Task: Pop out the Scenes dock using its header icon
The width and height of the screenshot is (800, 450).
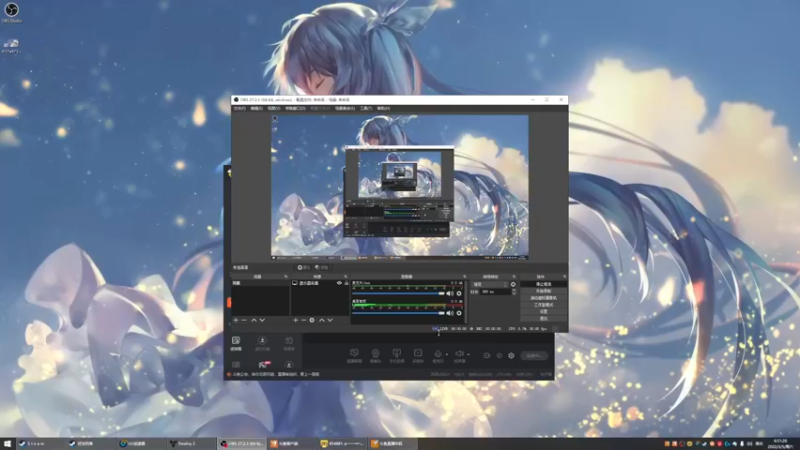Action: (286, 277)
